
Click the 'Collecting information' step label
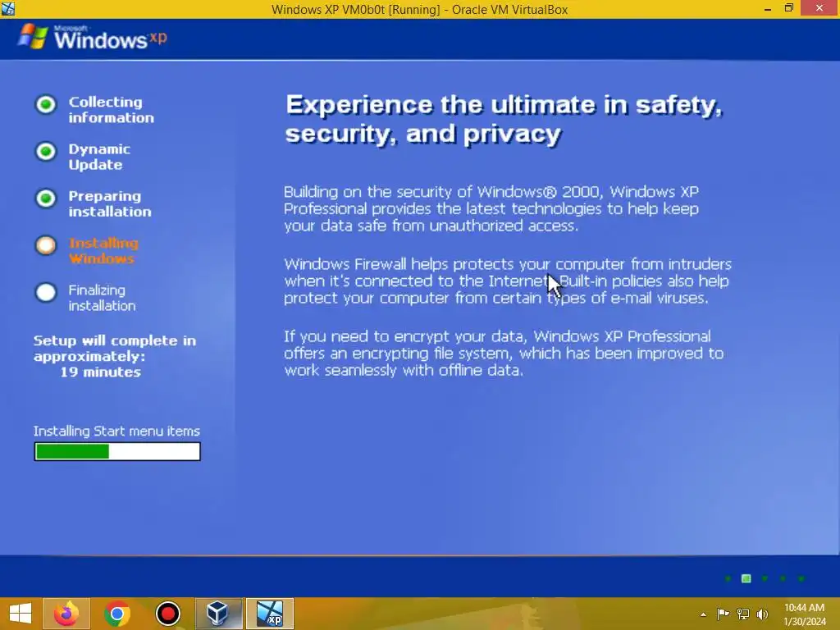[111, 110]
